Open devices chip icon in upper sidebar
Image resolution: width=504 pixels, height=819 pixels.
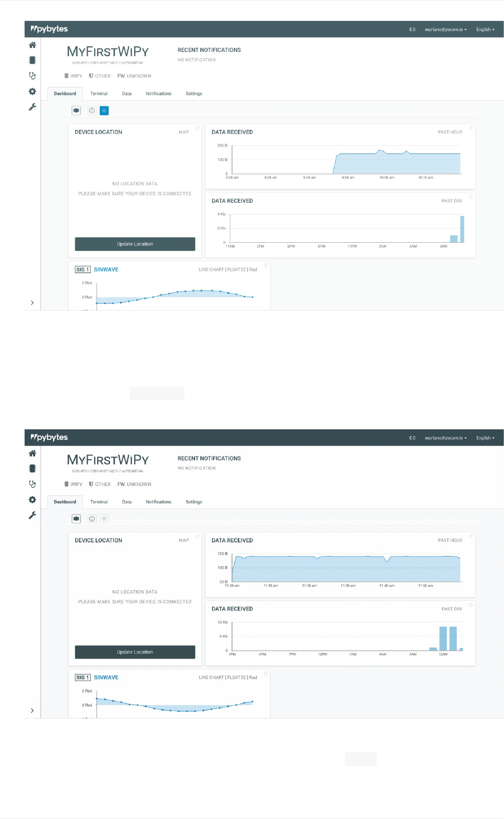pos(33,60)
